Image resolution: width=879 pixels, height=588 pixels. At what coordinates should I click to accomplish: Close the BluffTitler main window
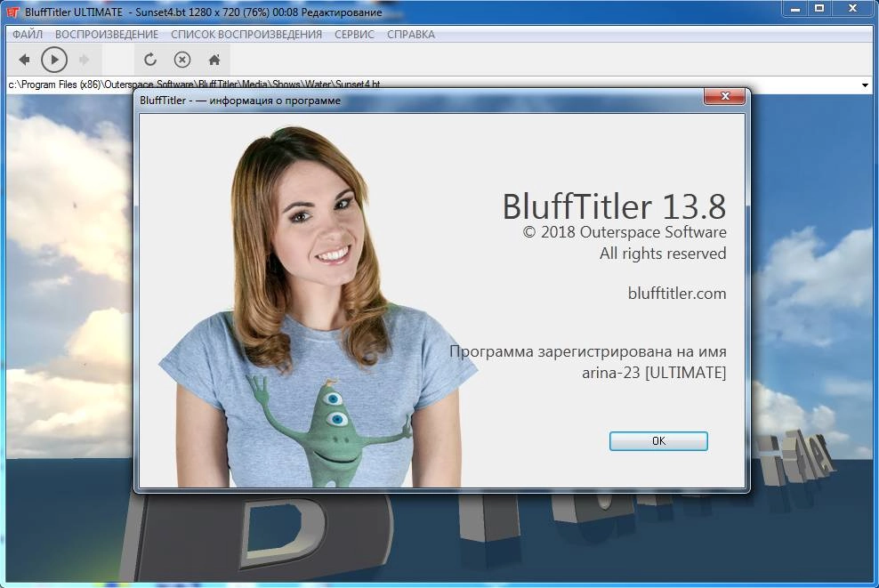click(852, 8)
